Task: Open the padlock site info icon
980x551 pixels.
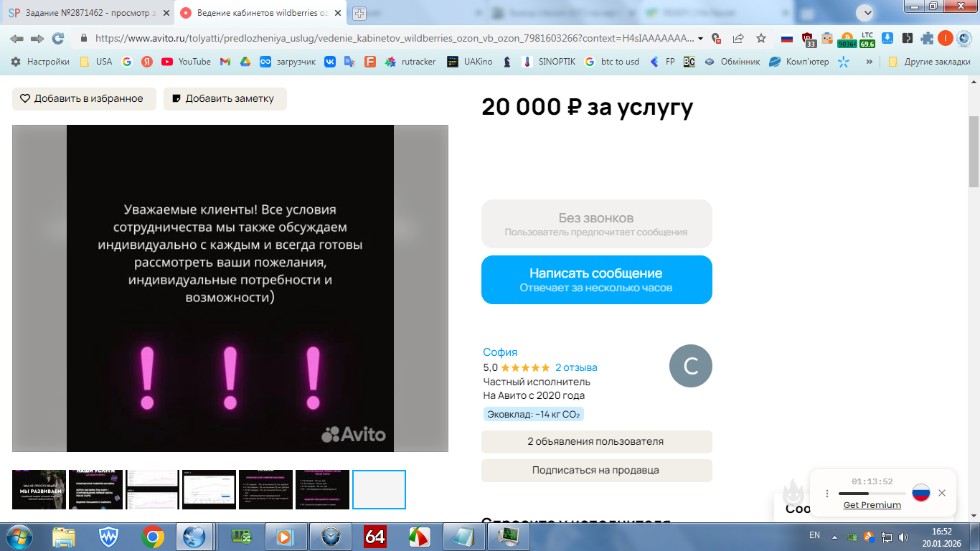Action: click(84, 38)
